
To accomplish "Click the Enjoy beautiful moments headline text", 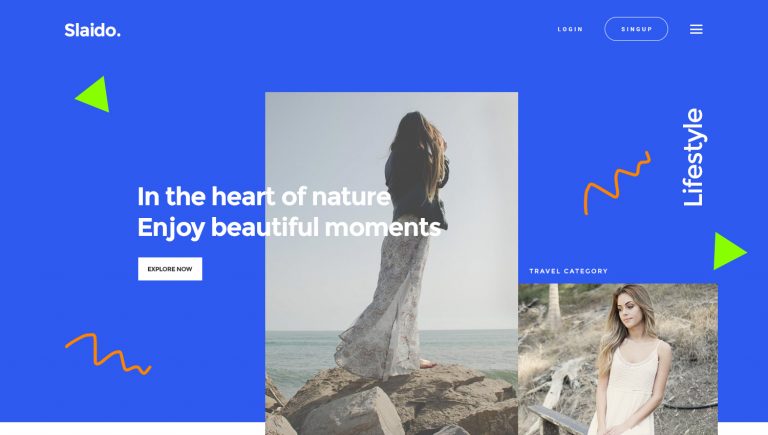I will (x=289, y=228).
